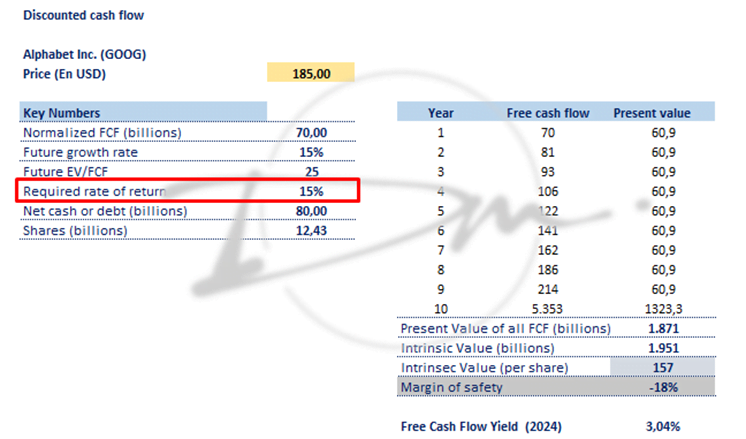Select the free cash flow value 70

pyautogui.click(x=548, y=133)
